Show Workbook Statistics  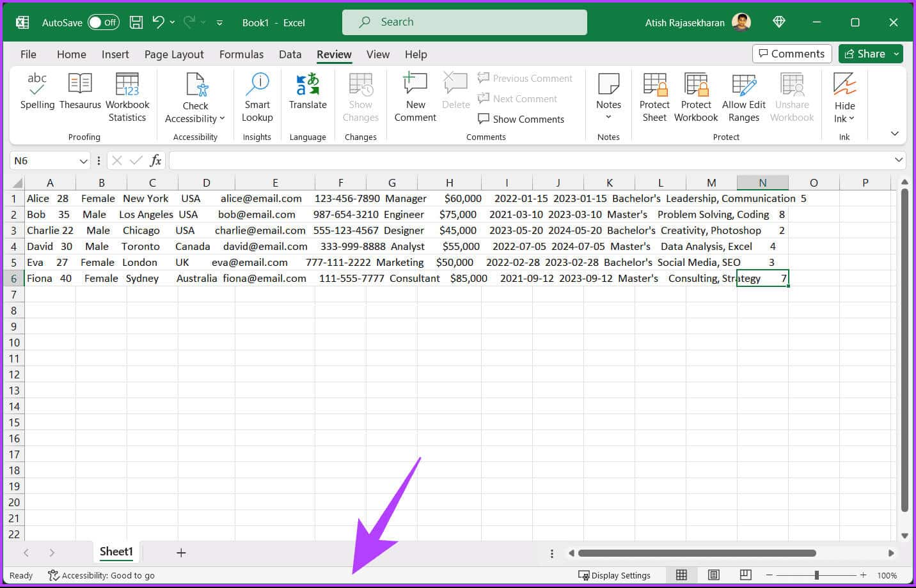(127, 97)
